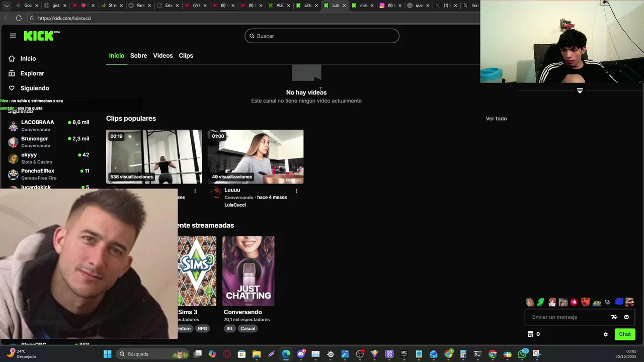Image resolution: width=644 pixels, height=362 pixels.
Task: Open Siguiendo in the sidebar
Action: tap(35, 88)
